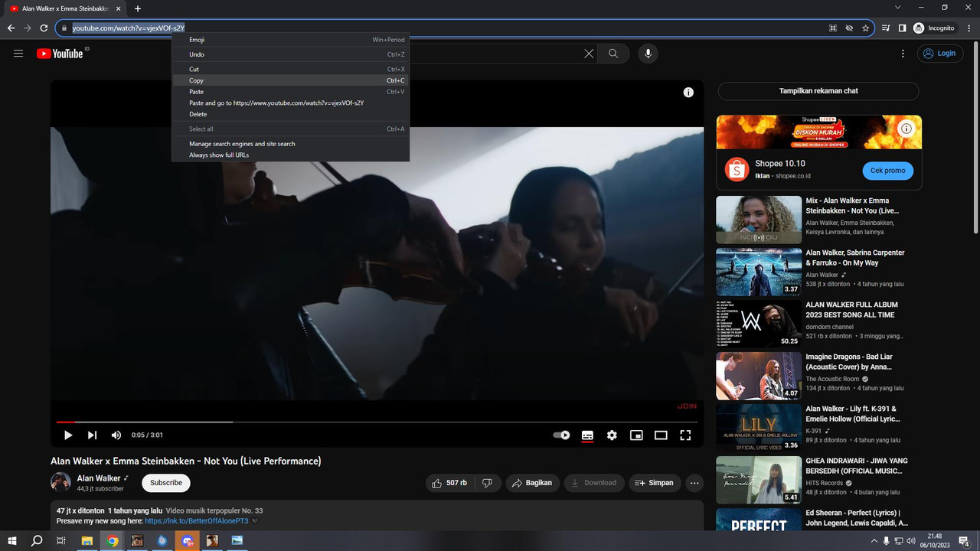Viewport: 980px width, 551px height.
Task: Bookmark this page with star icon
Action: tap(865, 28)
